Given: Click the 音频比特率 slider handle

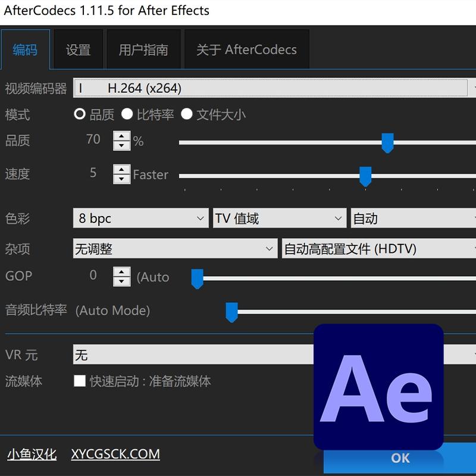Looking at the screenshot, I should (x=231, y=312).
